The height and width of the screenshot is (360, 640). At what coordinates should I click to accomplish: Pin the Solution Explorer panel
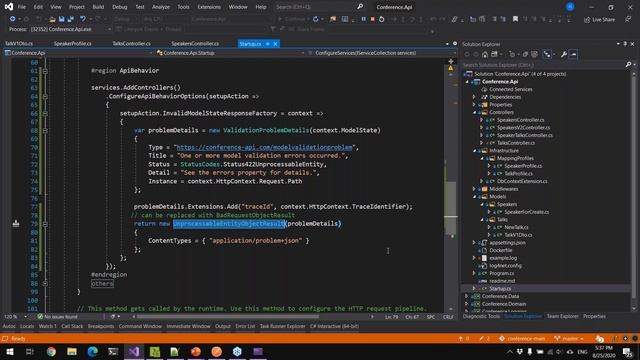[x=625, y=44]
